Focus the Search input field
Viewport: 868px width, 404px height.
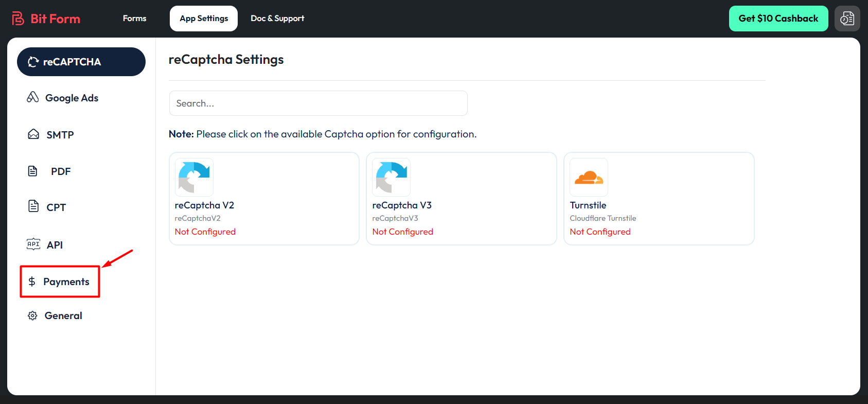coord(318,103)
